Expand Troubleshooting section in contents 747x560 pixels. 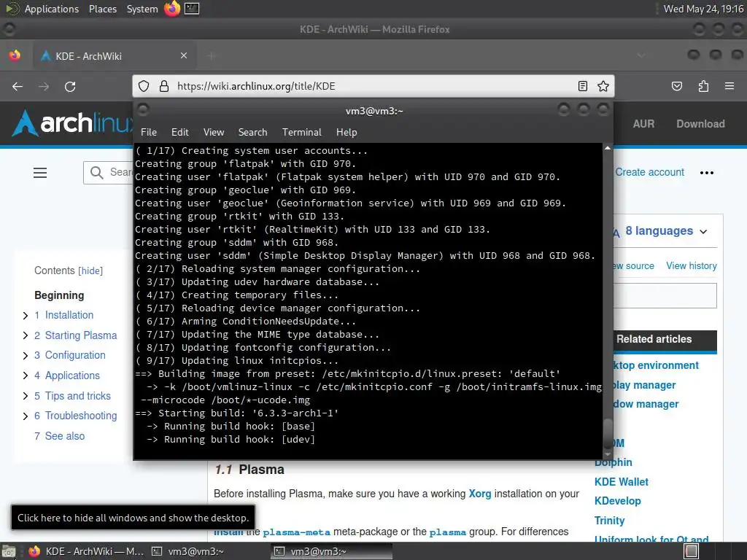tap(26, 416)
